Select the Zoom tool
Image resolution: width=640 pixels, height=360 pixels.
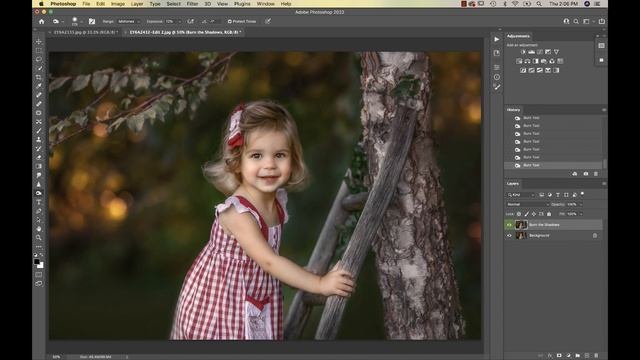(39, 238)
